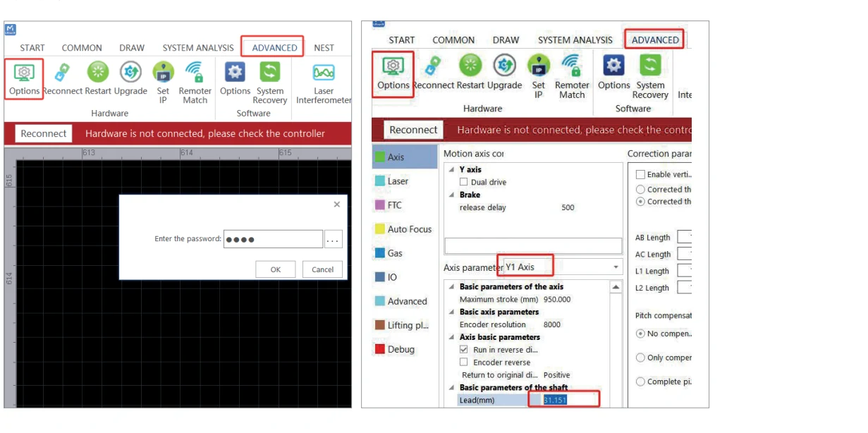Switch to START tab in right window
The width and height of the screenshot is (868, 433).
(x=402, y=40)
